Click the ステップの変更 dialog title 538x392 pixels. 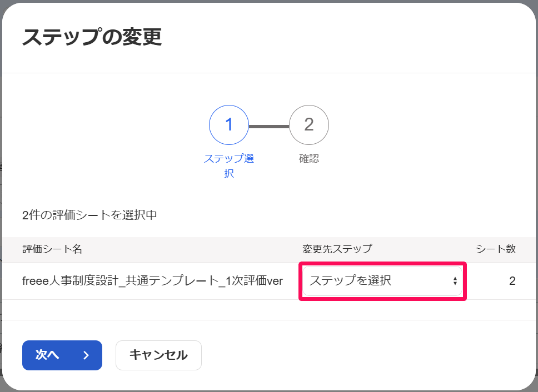(x=92, y=37)
